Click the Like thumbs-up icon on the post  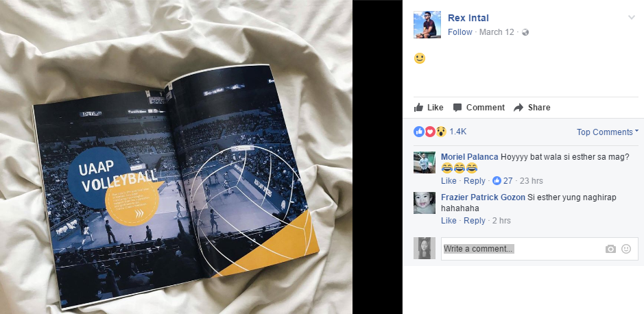(x=418, y=108)
